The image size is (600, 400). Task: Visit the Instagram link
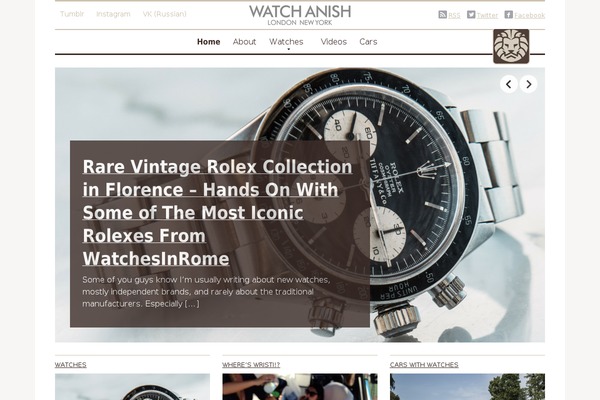(113, 14)
